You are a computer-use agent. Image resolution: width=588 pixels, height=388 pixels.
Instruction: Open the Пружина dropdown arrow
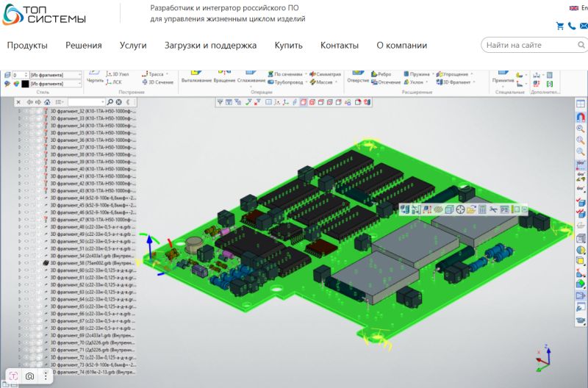point(433,74)
